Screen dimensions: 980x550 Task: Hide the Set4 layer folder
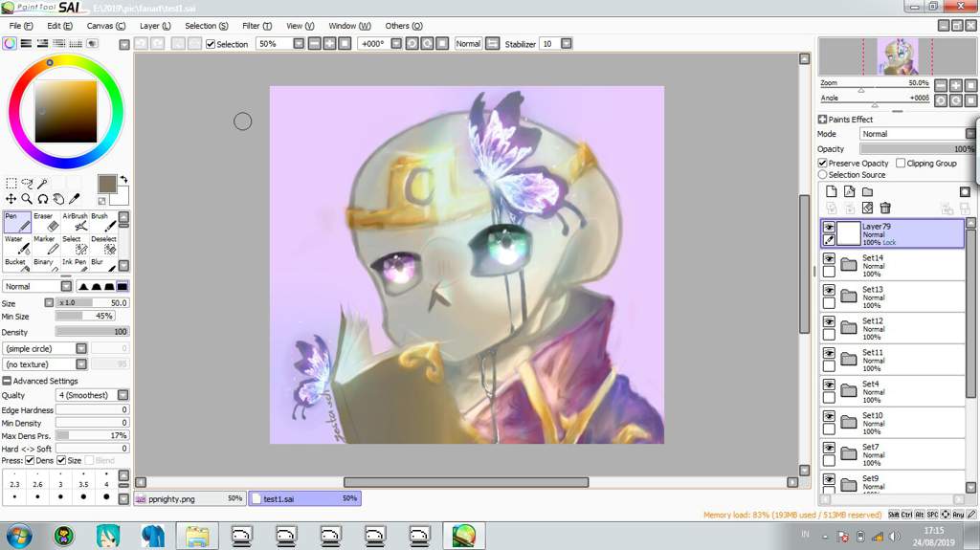829,385
